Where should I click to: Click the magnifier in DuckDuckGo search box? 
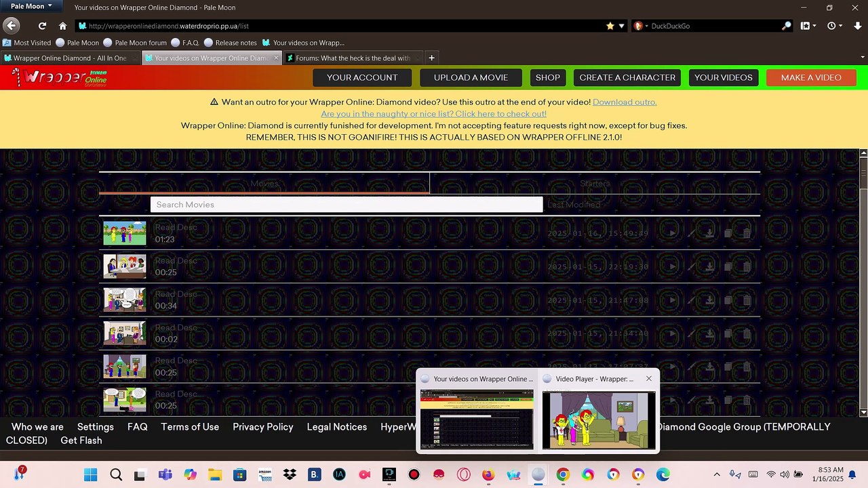[x=787, y=26]
